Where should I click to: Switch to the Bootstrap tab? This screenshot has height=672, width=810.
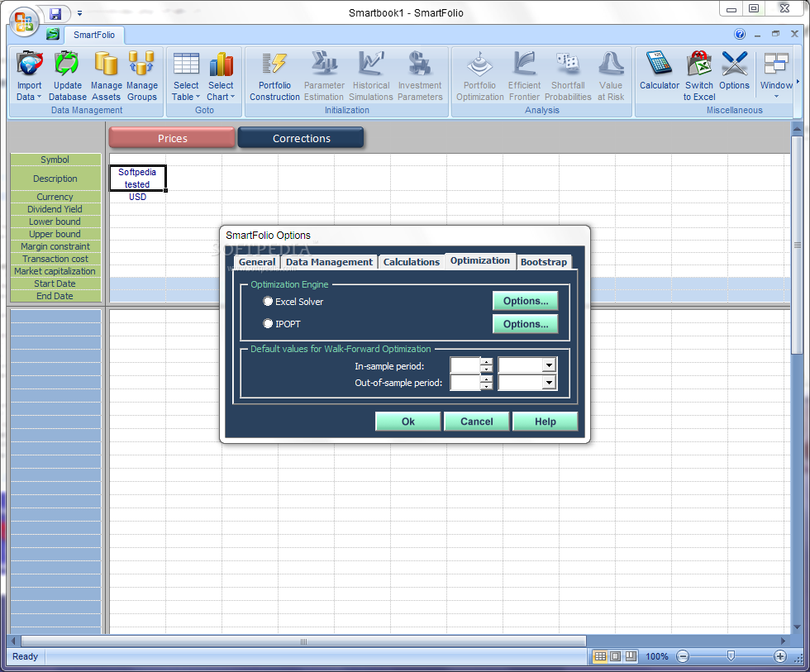[x=544, y=262]
